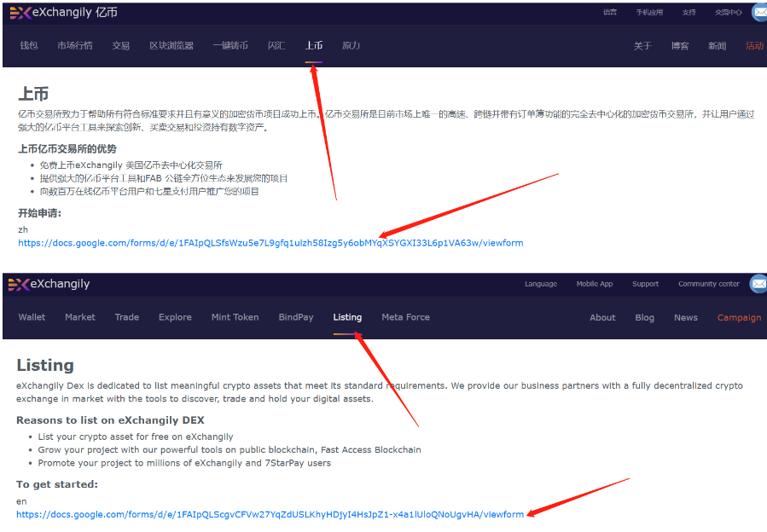The width and height of the screenshot is (767, 532).
Task: Open the Blog nav link
Action: click(645, 318)
